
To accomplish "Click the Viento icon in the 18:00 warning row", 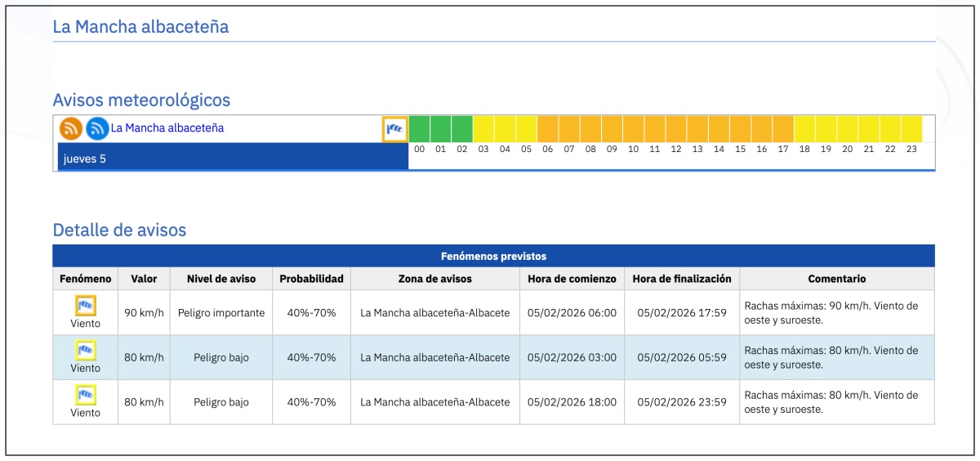I will pos(86,396).
